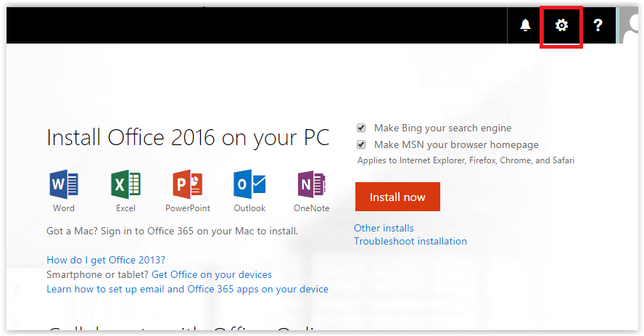Click the Install Office 2016 heading
The image size is (644, 336).
point(188,138)
